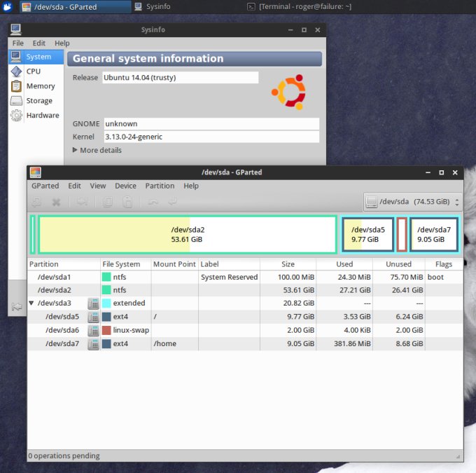Image resolution: width=476 pixels, height=473 pixels.
Task: Select the CPU category in Sysinfo sidebar
Action: [x=36, y=71]
